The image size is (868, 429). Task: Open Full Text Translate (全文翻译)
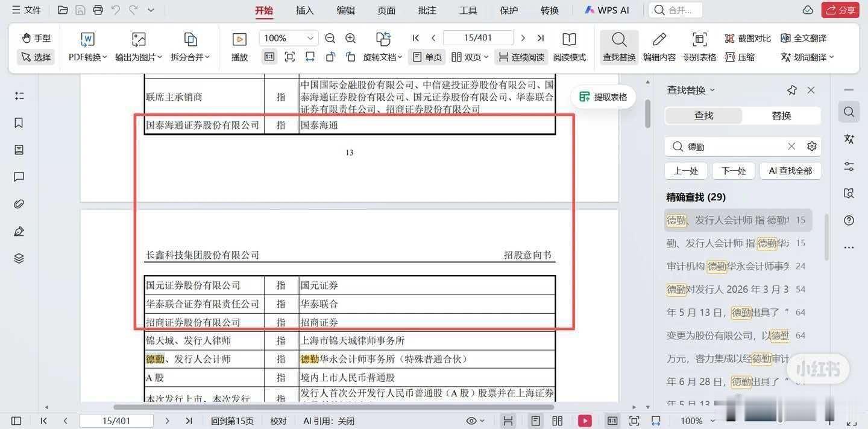(x=804, y=38)
